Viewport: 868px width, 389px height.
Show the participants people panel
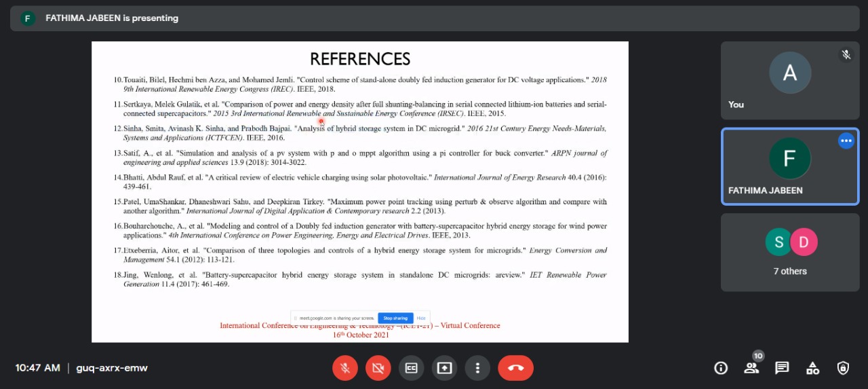click(751, 368)
